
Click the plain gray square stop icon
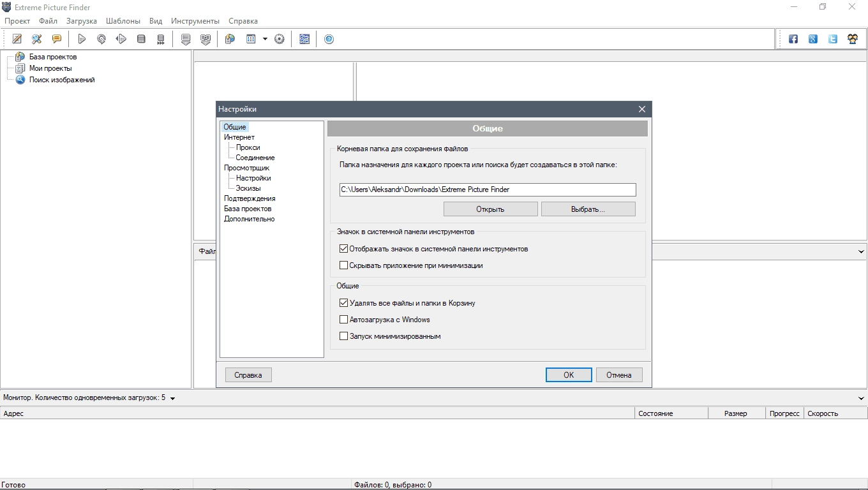click(x=141, y=39)
